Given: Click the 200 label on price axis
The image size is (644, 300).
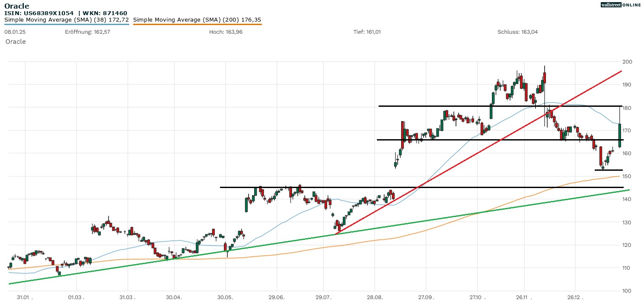Looking at the screenshot, I should pyautogui.click(x=627, y=62).
